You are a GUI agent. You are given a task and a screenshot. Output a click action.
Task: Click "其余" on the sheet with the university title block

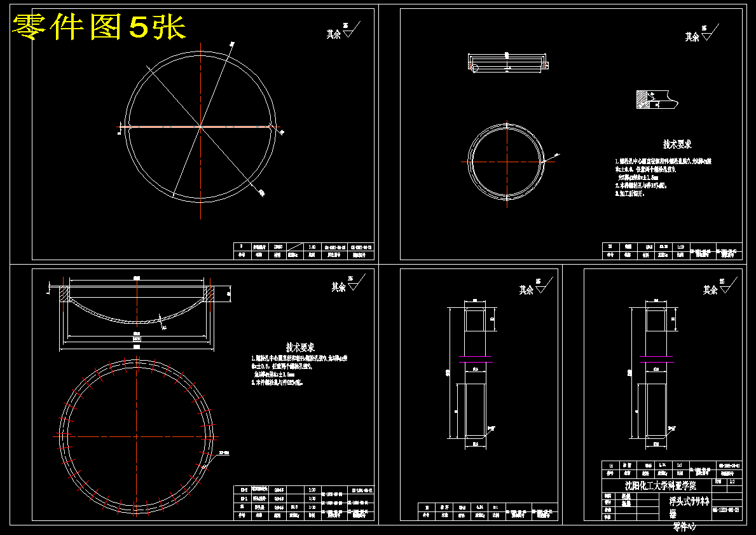pyautogui.click(x=710, y=290)
